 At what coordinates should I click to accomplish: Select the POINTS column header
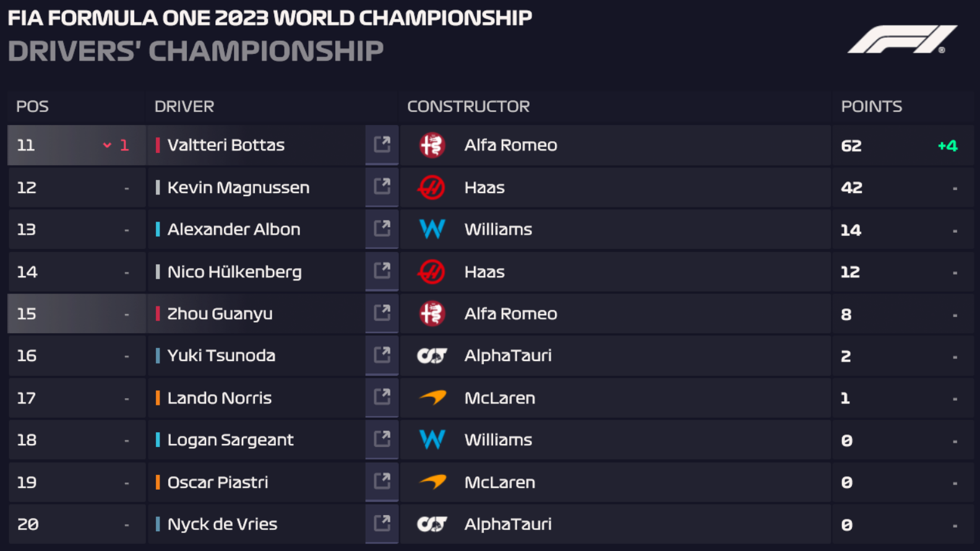[x=871, y=106]
